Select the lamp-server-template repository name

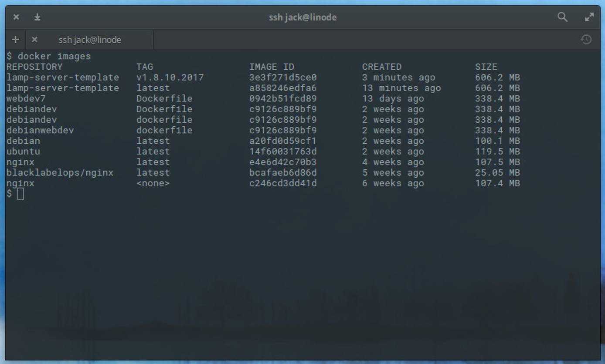pos(62,77)
